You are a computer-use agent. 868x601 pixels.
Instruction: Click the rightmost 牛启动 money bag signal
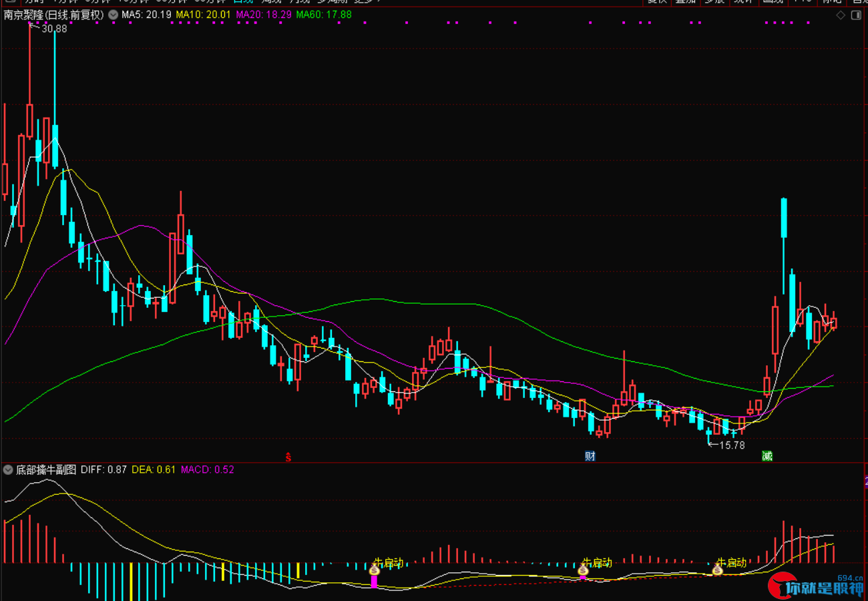point(717,570)
